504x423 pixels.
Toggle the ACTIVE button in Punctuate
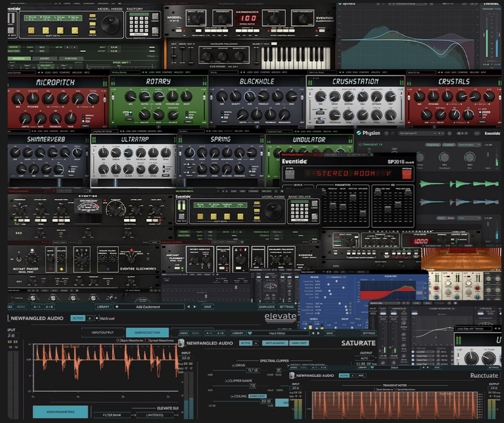[x=344, y=375]
